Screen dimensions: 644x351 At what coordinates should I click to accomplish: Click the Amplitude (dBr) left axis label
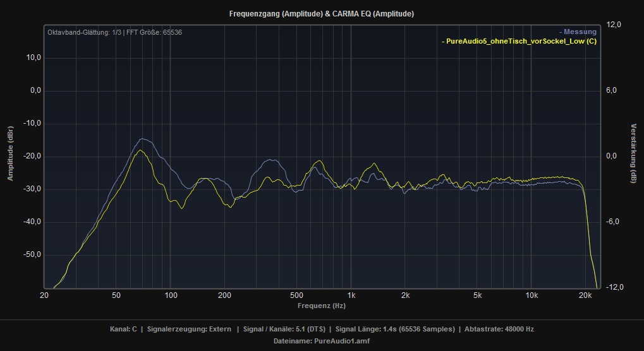point(10,154)
